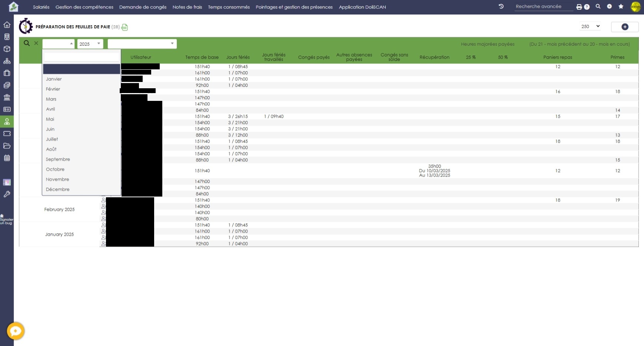Select Avril in the month list
Screen dimensions: 644x346
point(82,109)
